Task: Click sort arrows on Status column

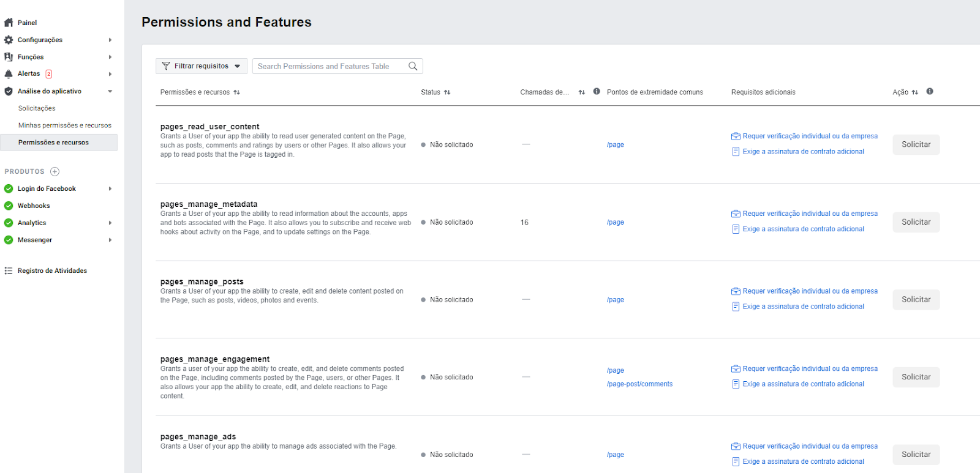Action: pos(447,92)
